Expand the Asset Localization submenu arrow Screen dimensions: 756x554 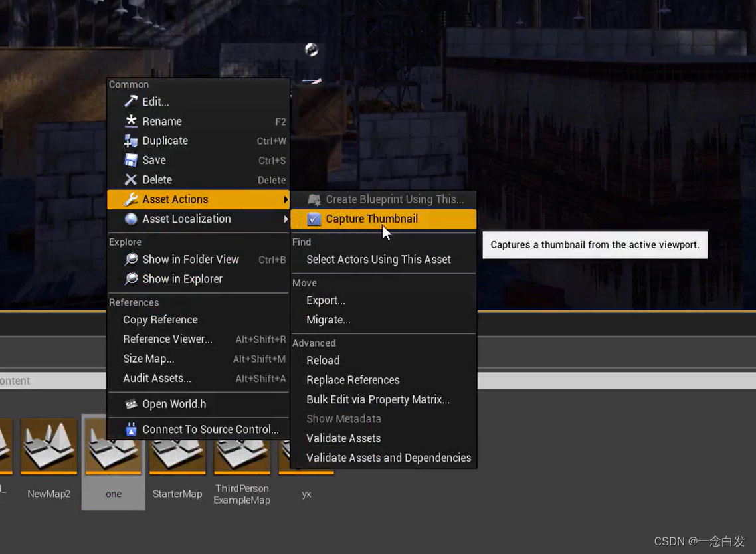tap(286, 219)
